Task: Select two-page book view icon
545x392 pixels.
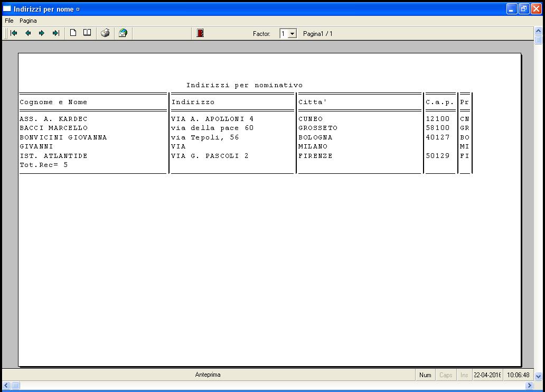Action: [87, 33]
